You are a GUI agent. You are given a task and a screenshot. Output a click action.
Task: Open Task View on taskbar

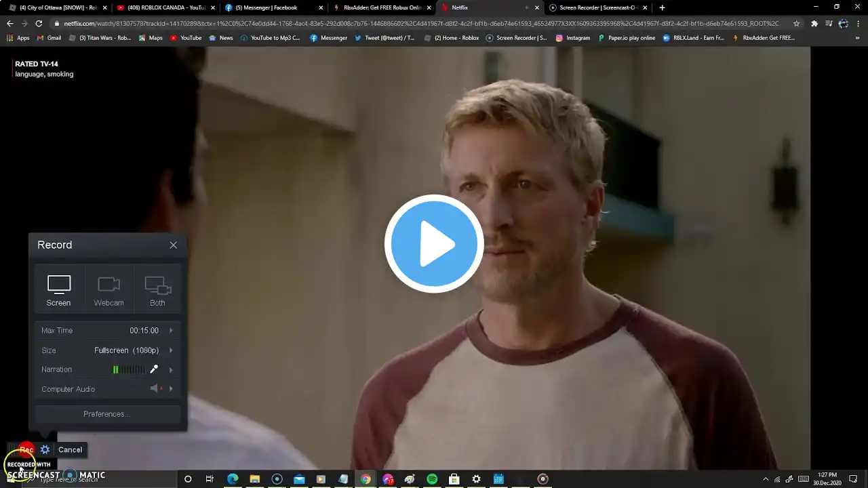tap(210, 479)
